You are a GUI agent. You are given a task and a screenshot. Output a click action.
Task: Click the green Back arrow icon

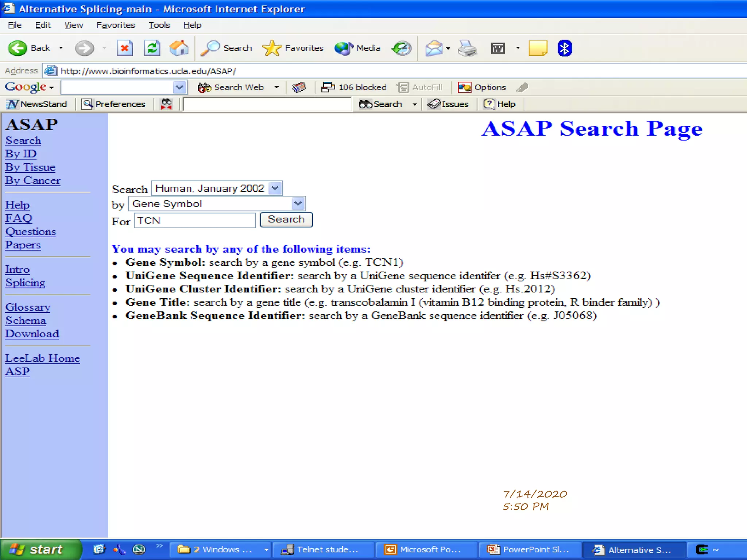pos(18,48)
